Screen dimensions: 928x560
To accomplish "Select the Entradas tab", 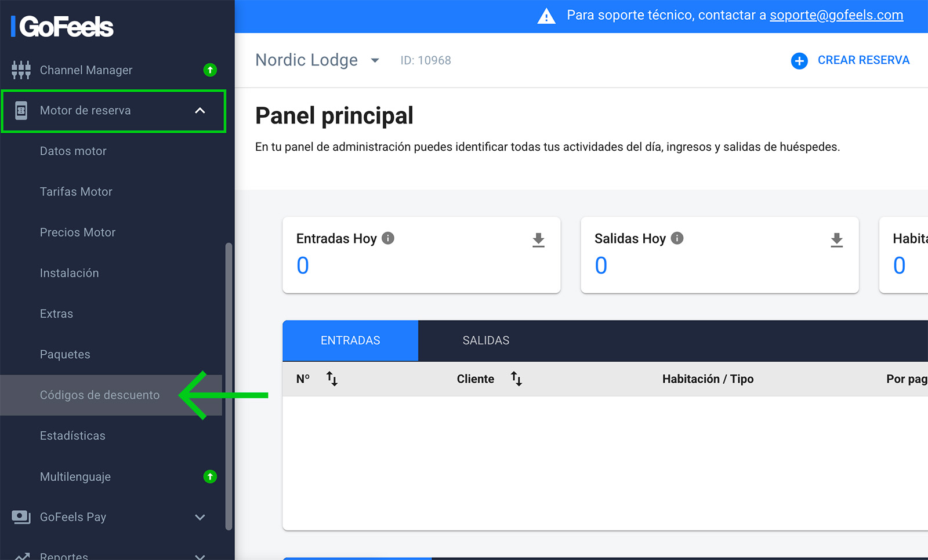I will pos(350,341).
